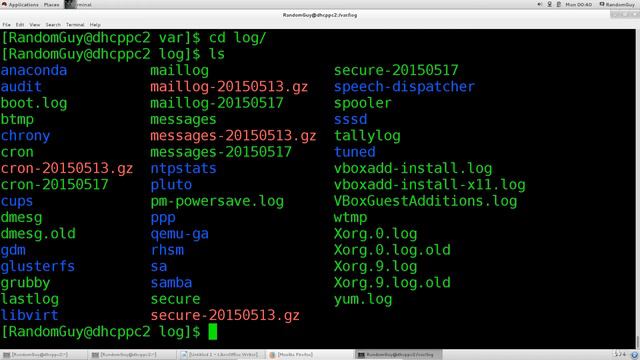Click the yum.log file name
This screenshot has width=640, height=360.
pyautogui.click(x=363, y=299)
